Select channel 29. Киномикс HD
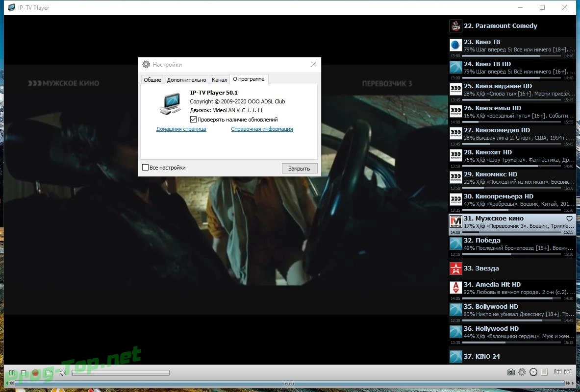The height and width of the screenshot is (392, 580). point(512,180)
